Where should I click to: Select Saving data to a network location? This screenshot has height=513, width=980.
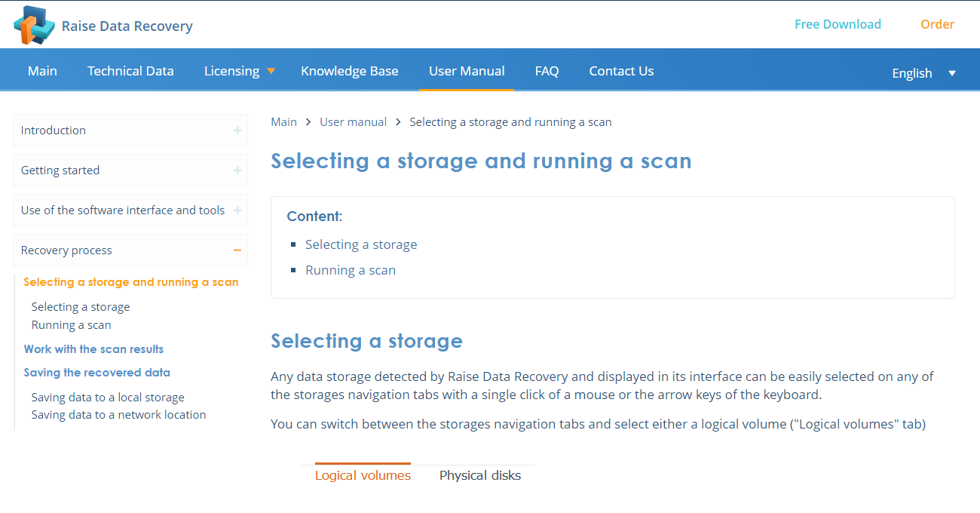pyautogui.click(x=118, y=414)
